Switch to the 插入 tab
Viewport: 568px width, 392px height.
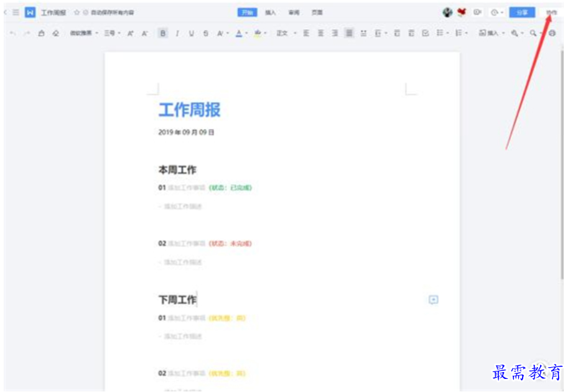tap(270, 12)
